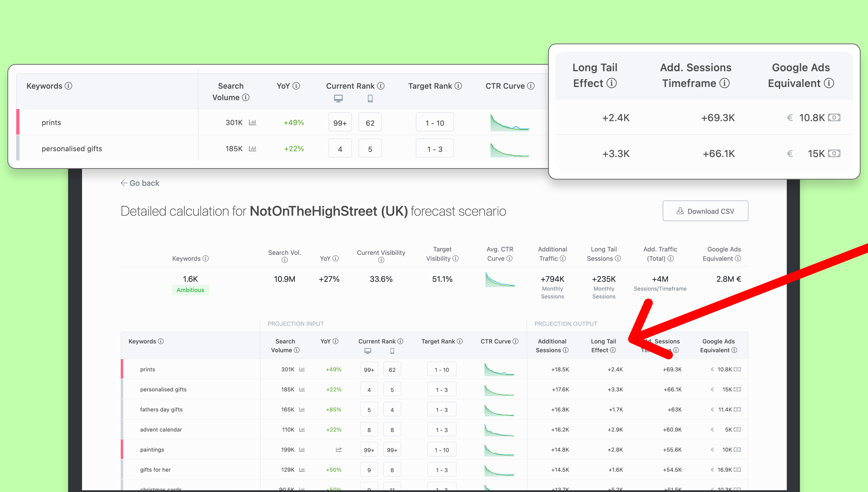Open the bar chart icon beside 165K fathers day gifts
Screen dimensions: 868x492
click(x=302, y=409)
